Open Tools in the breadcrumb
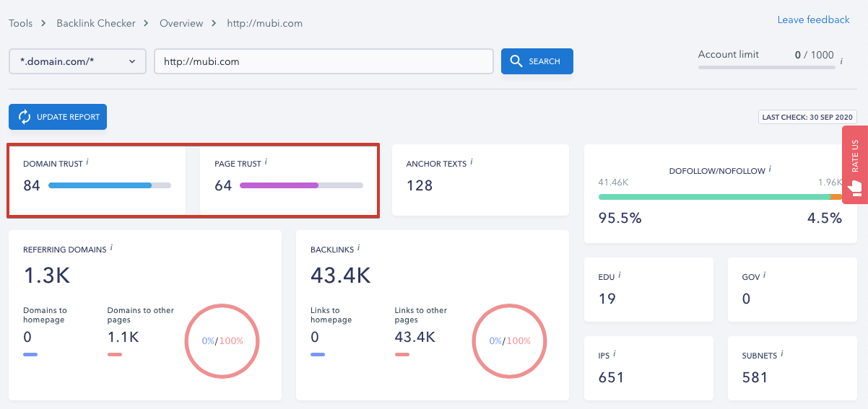This screenshot has width=868, height=409. coord(20,23)
